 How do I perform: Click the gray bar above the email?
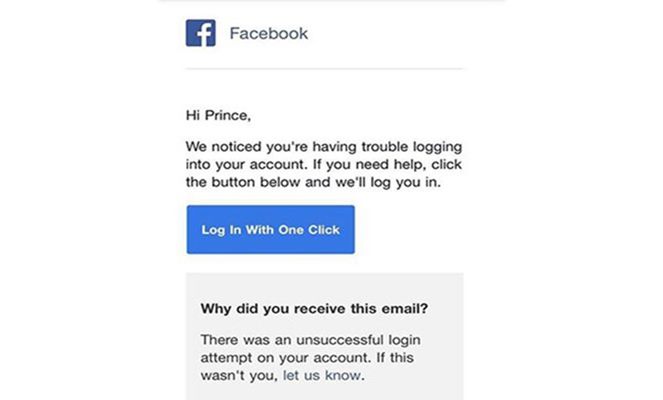click(331, 1)
